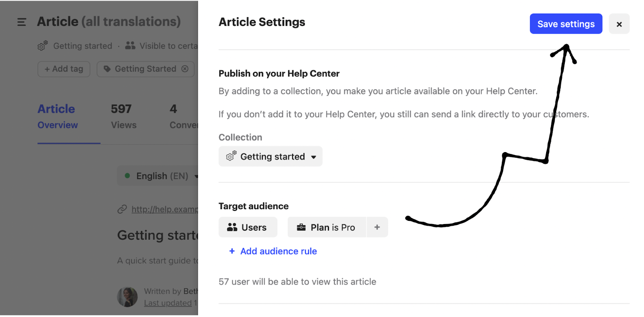Open the hamburger menu icon
The image size is (644, 317).
tap(22, 22)
